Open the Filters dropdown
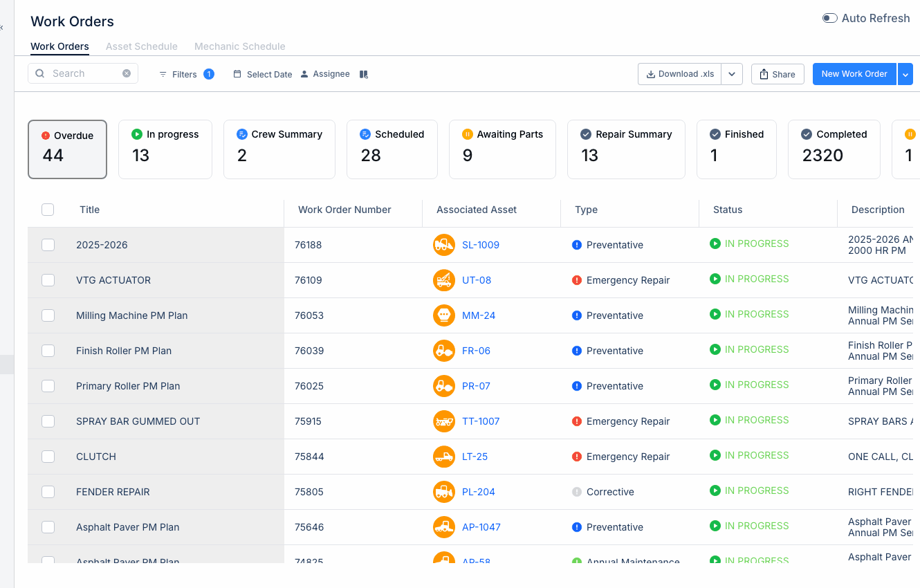The height and width of the screenshot is (588, 920). (186, 74)
